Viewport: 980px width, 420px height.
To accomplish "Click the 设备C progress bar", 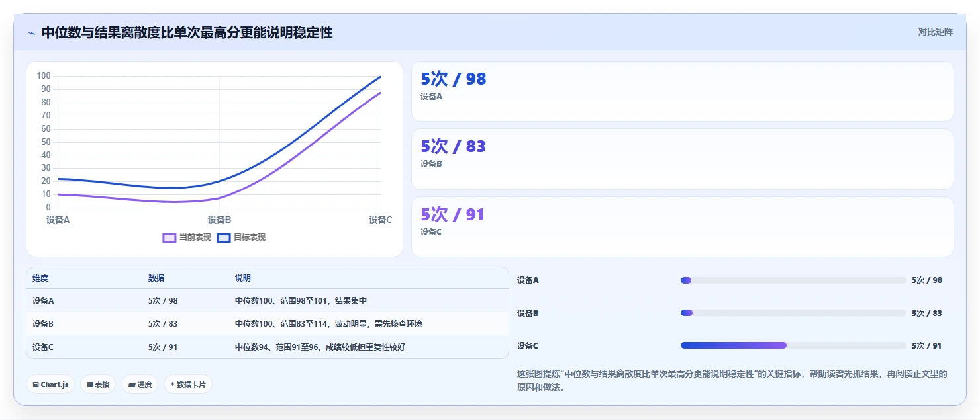I will click(x=793, y=345).
